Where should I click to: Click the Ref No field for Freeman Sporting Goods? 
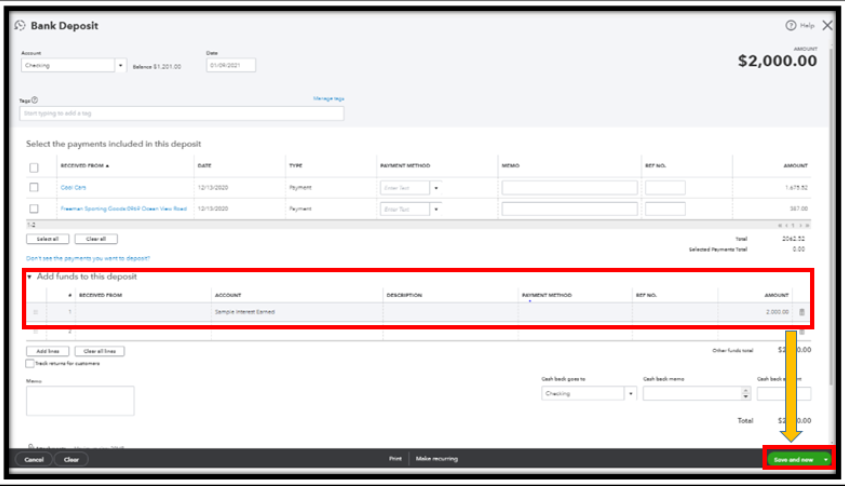pos(665,209)
